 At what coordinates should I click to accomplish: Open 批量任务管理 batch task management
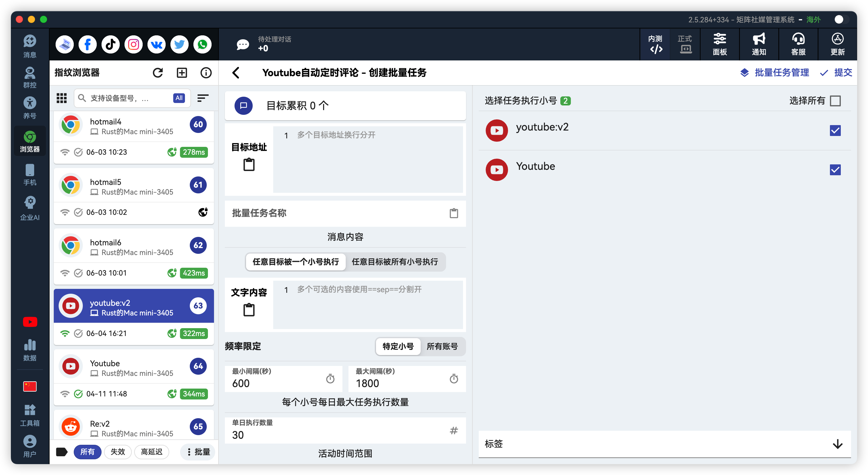click(775, 73)
